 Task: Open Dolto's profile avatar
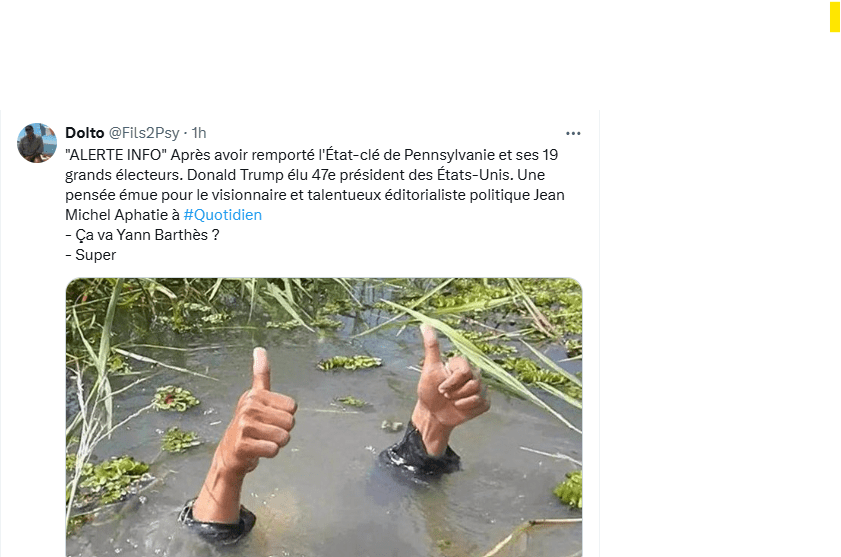(x=37, y=143)
